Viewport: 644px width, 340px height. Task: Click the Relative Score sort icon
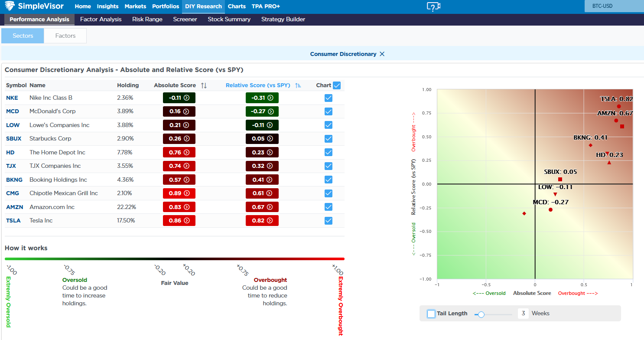[x=298, y=85]
